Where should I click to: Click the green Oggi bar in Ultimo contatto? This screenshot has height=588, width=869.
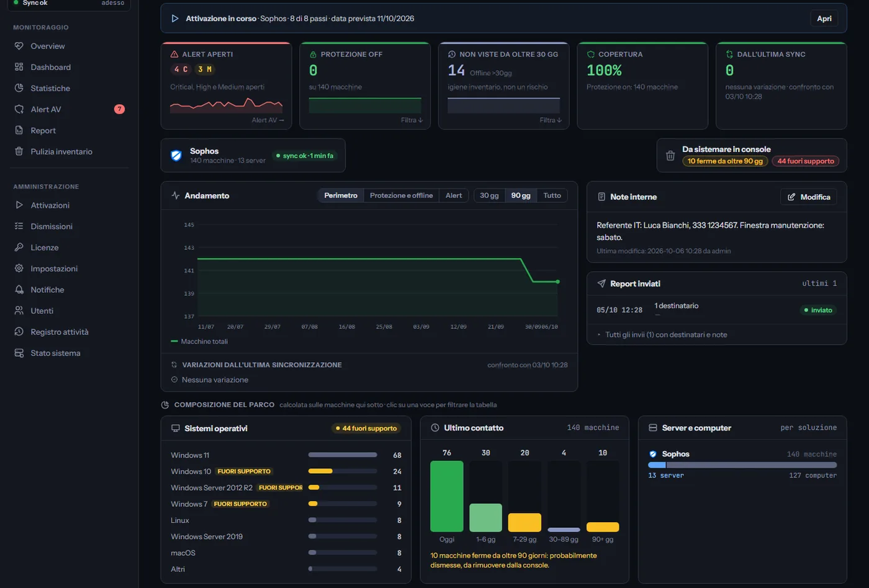447,496
